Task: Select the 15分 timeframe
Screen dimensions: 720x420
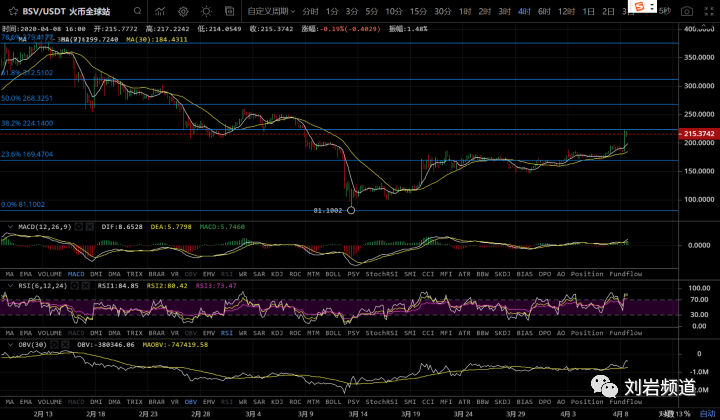Action: click(418, 11)
